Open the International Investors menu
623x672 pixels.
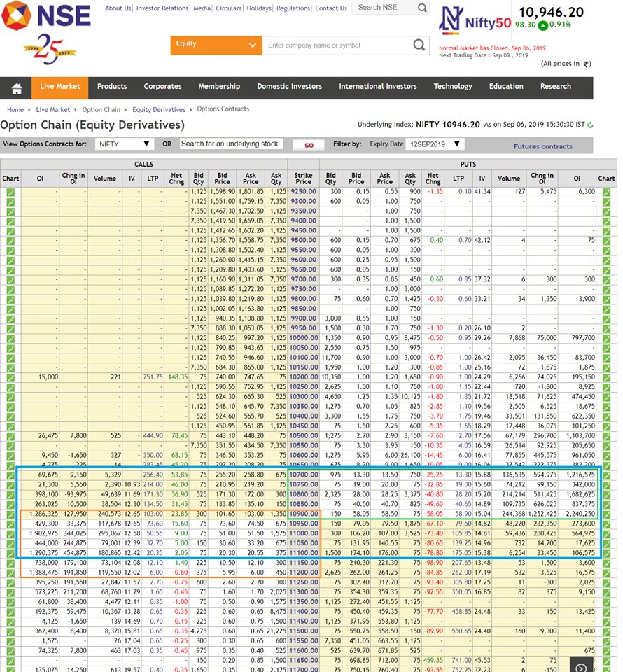pyautogui.click(x=377, y=87)
